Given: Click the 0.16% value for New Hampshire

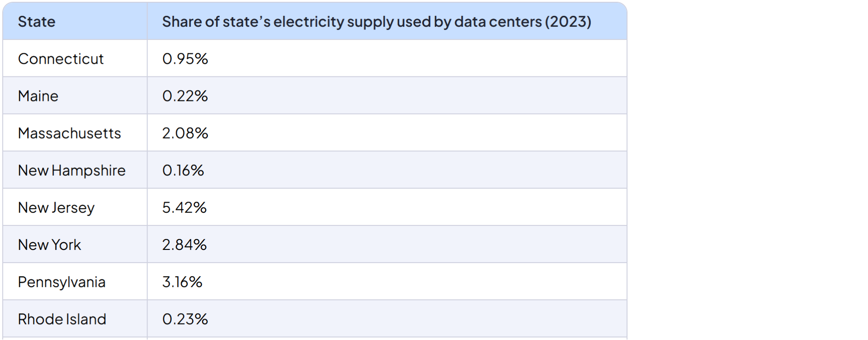Looking at the screenshot, I should click(x=183, y=170).
